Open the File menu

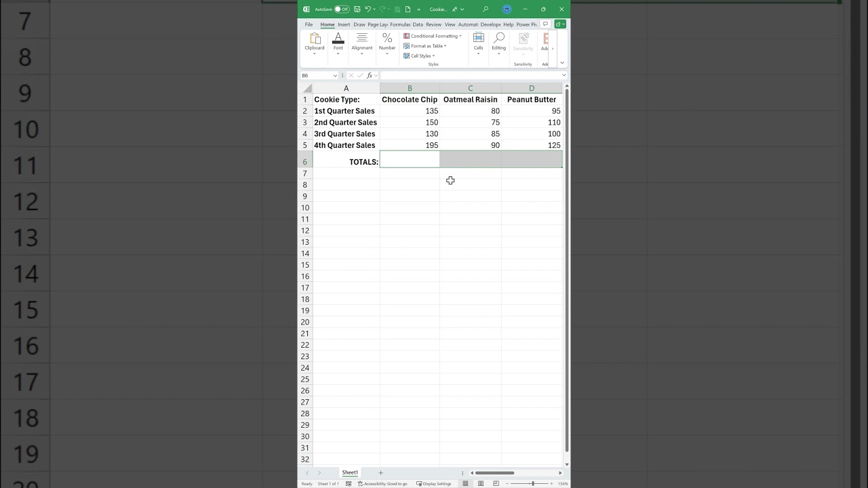point(309,24)
